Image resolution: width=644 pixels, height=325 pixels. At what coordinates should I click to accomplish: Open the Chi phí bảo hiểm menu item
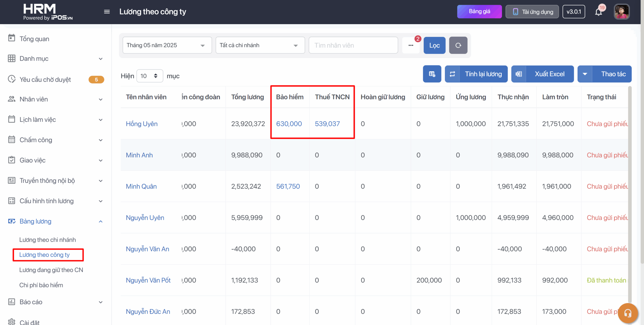pos(41,285)
